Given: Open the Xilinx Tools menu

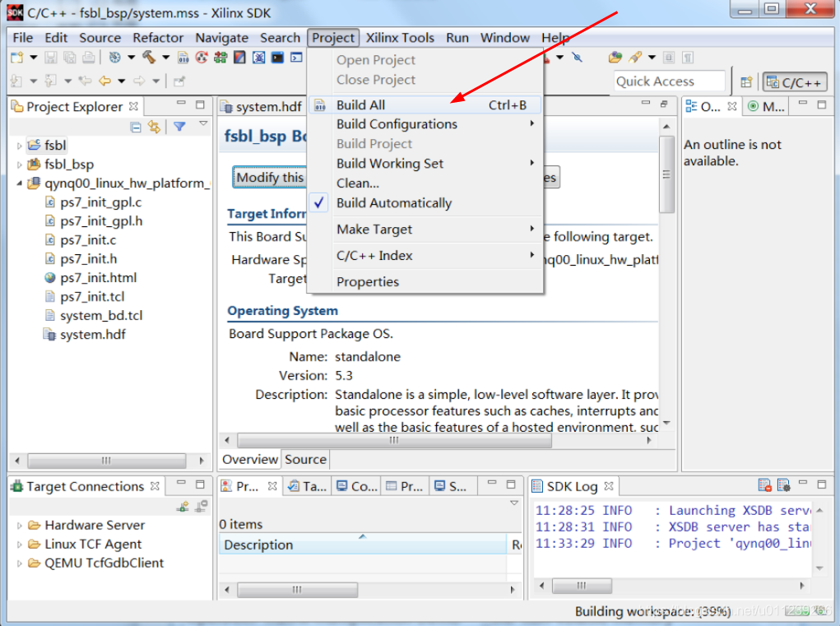Looking at the screenshot, I should tap(400, 38).
